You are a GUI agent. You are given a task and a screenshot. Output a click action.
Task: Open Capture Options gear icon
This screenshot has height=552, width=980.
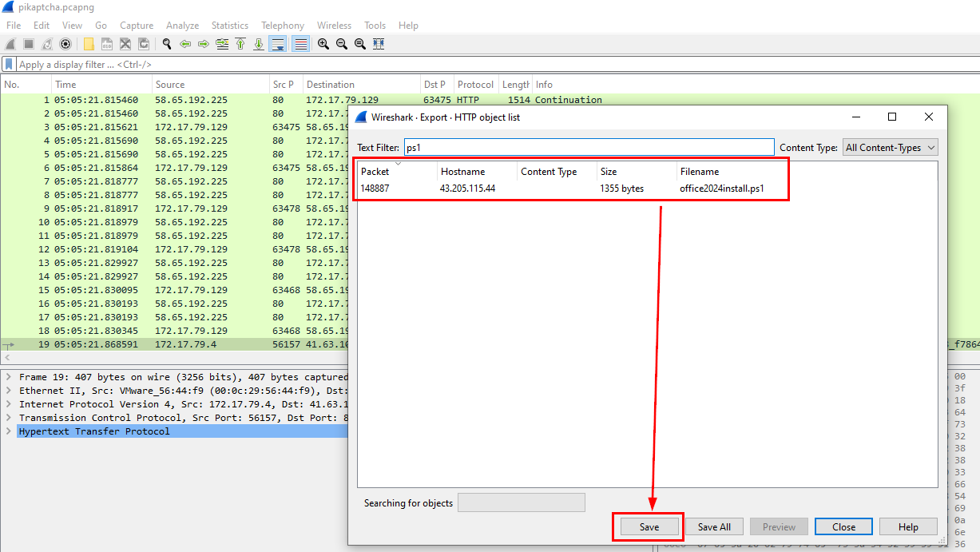[65, 44]
